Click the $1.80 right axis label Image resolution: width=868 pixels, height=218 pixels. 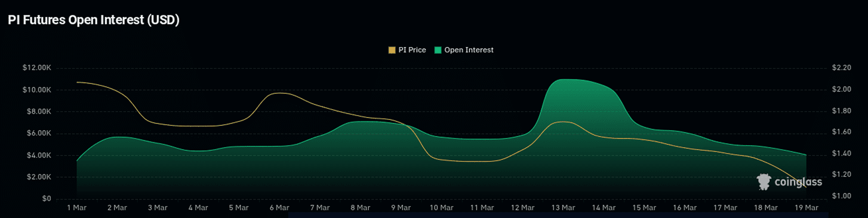tap(841, 111)
